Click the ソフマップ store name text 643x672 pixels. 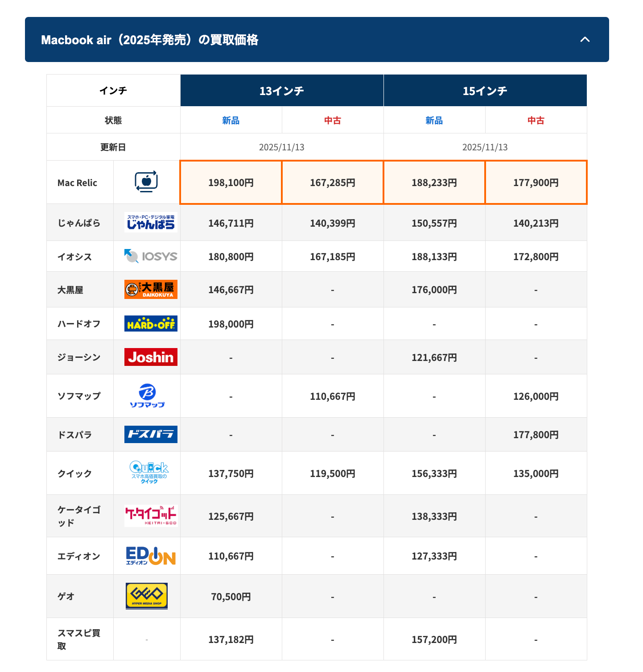[79, 396]
